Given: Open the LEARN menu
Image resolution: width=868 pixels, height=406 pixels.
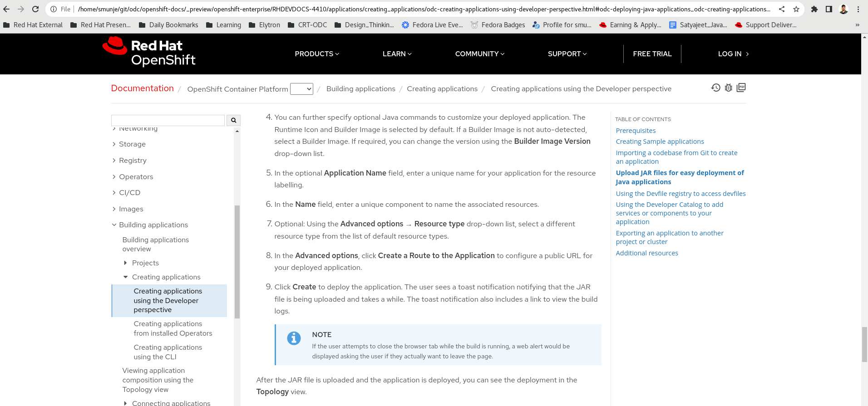Looking at the screenshot, I should click(x=397, y=54).
